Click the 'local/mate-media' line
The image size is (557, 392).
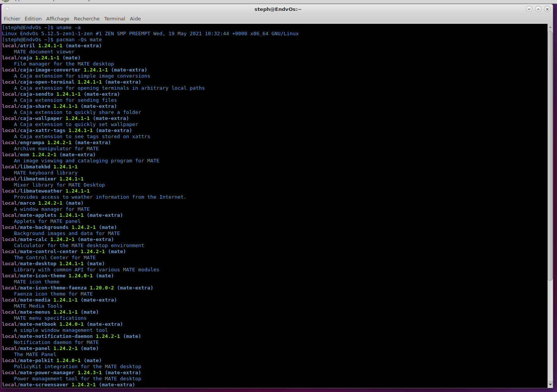(x=59, y=300)
